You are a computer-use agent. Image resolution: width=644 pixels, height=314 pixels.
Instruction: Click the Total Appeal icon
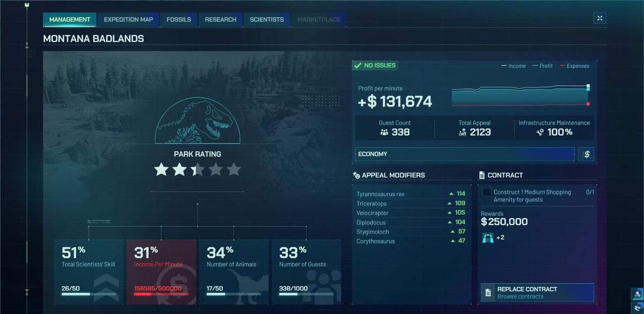click(462, 132)
